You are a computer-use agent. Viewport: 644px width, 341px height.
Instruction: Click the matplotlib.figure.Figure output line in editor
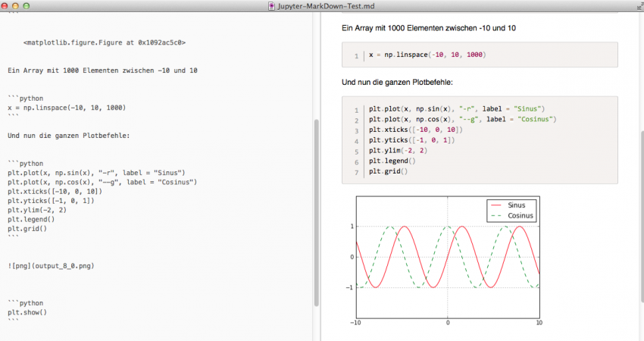105,42
